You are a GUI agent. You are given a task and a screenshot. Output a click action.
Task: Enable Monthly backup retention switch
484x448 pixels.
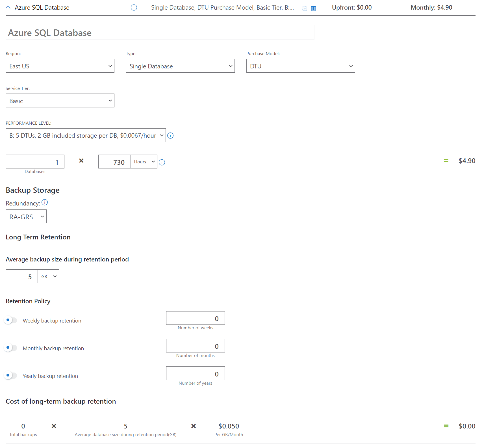click(x=11, y=348)
